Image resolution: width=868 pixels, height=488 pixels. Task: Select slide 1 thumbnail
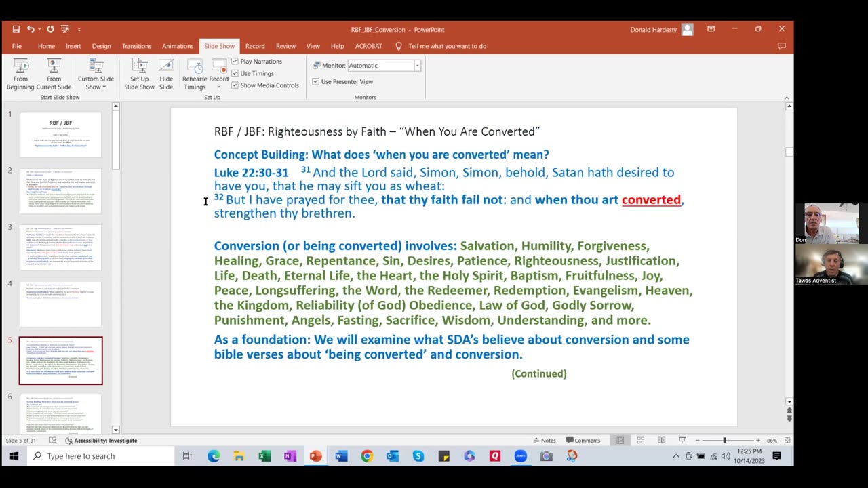coord(60,135)
